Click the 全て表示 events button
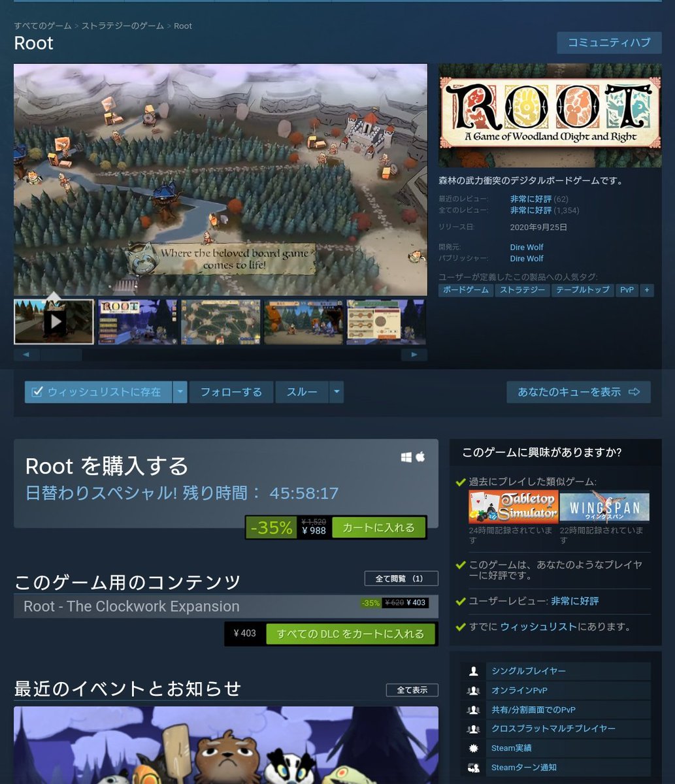Image resolution: width=675 pixels, height=784 pixels. (412, 690)
